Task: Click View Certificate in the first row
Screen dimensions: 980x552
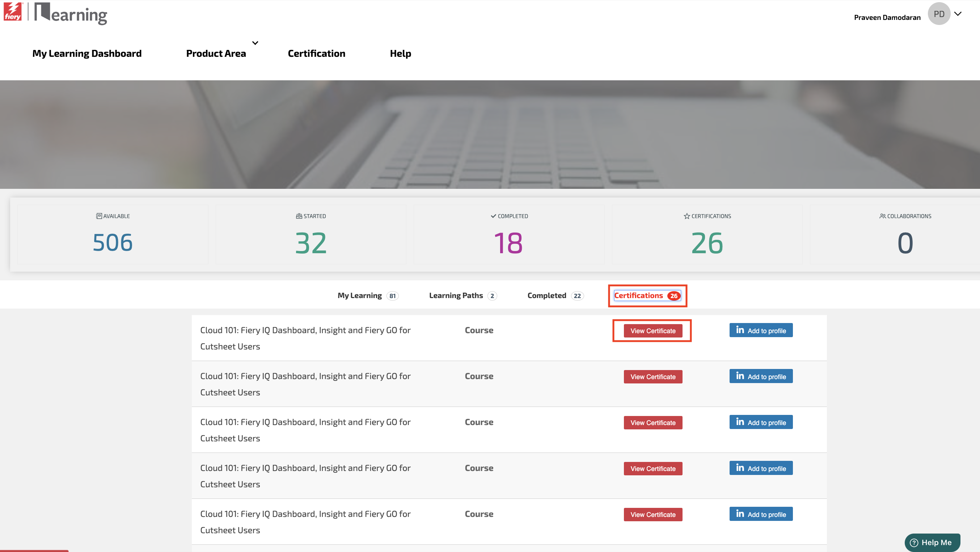Action: 652,331
